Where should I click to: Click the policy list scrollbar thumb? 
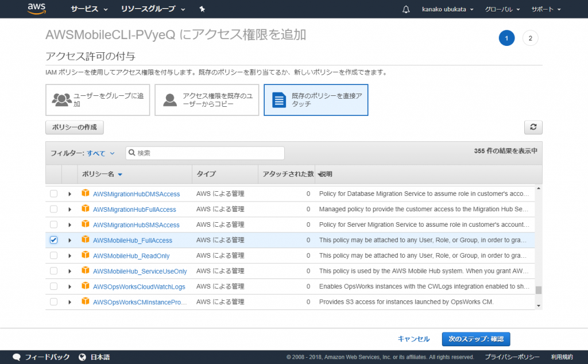pyautogui.click(x=539, y=290)
